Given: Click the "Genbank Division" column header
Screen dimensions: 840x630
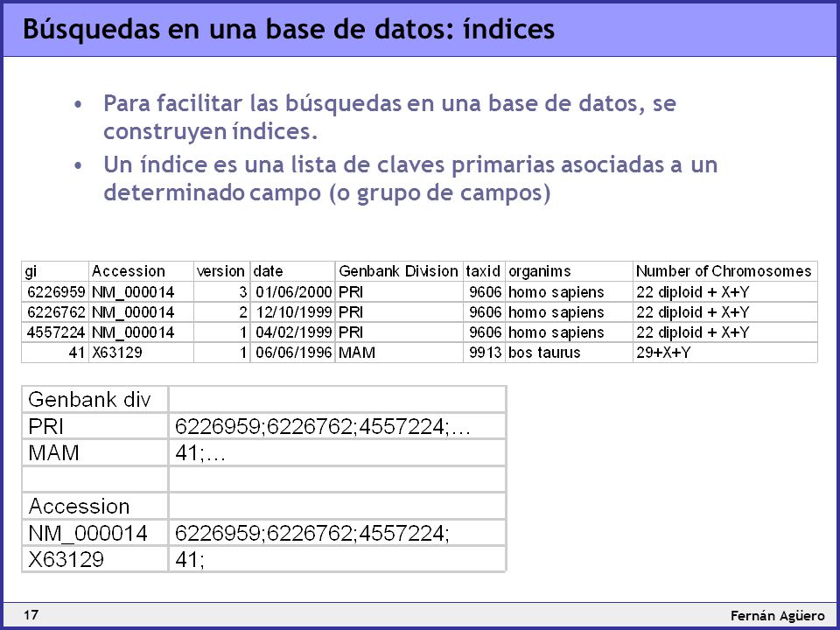Looking at the screenshot, I should (x=399, y=271).
